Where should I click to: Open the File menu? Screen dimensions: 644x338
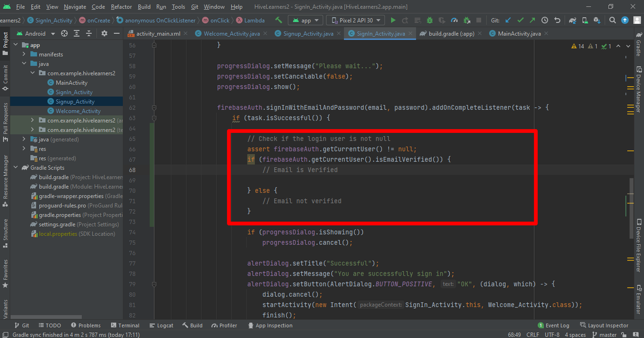click(21, 7)
